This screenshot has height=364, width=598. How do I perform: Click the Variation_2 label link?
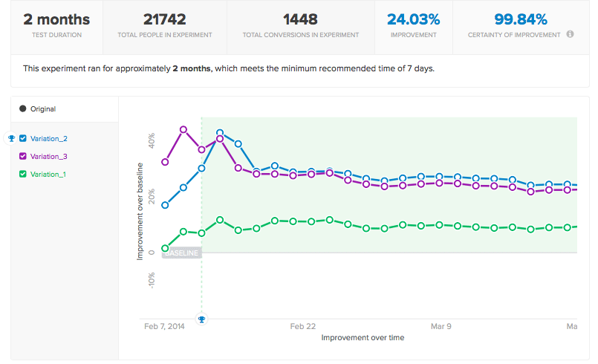49,138
